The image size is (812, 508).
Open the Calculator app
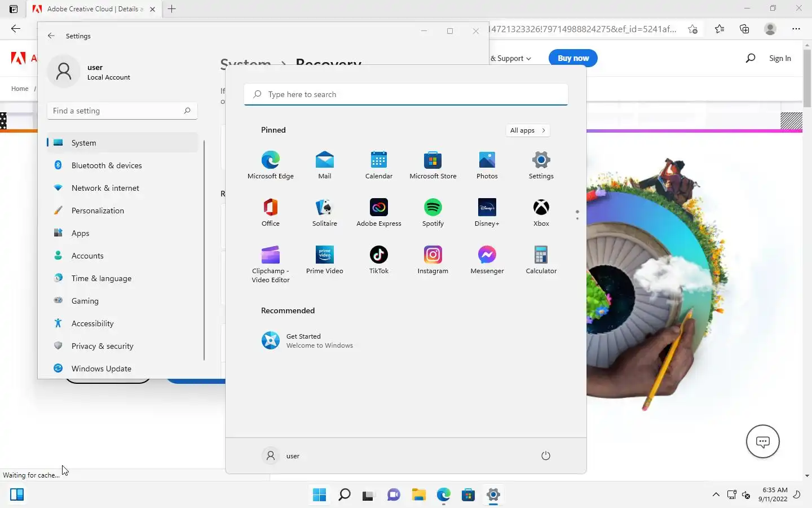pos(541,260)
